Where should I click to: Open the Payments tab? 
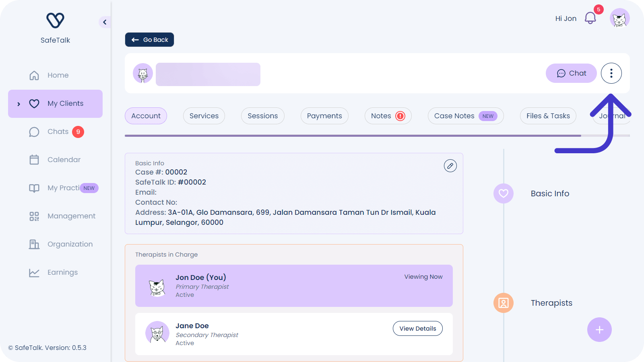pyautogui.click(x=324, y=116)
